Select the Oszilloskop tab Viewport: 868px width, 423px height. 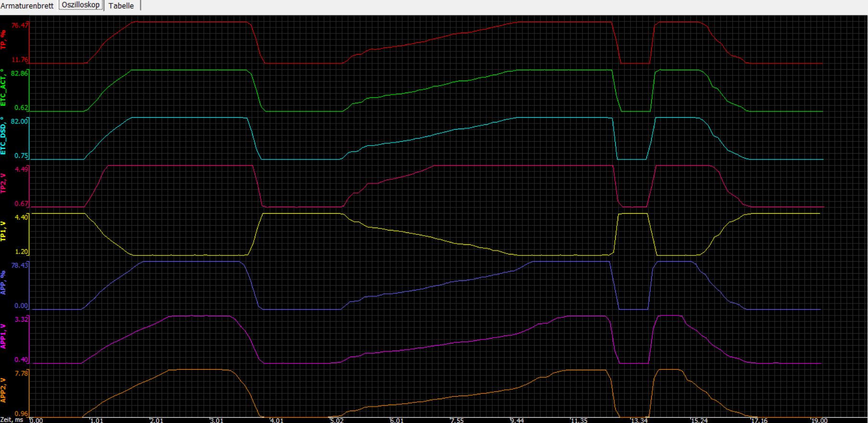(x=81, y=5)
